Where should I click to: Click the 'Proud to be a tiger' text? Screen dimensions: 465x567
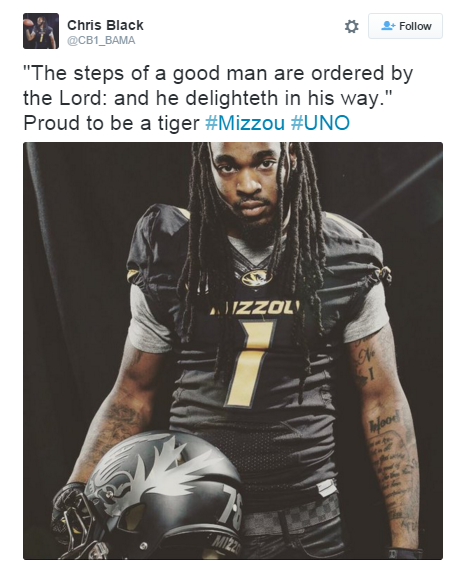click(x=111, y=123)
